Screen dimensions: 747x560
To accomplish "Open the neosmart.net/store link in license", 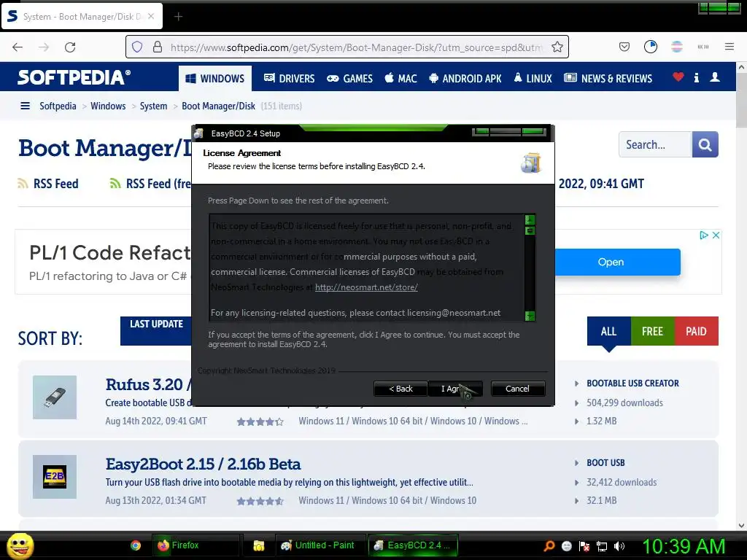I will (366, 287).
